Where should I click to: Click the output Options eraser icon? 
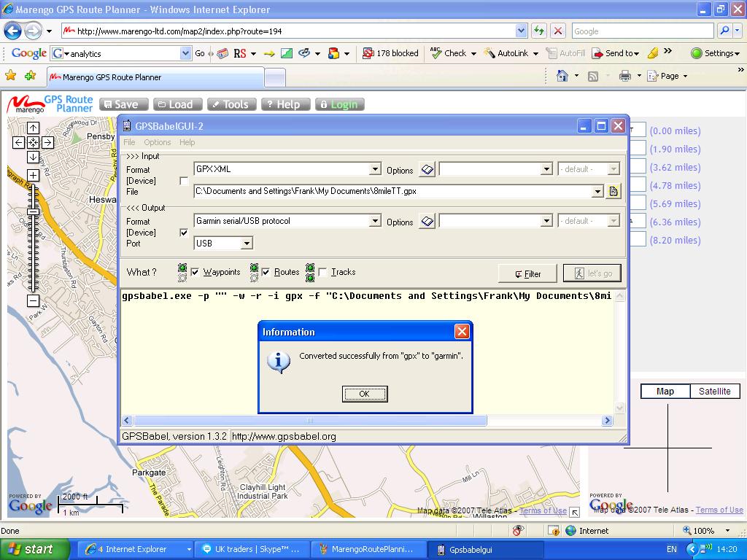click(x=427, y=222)
